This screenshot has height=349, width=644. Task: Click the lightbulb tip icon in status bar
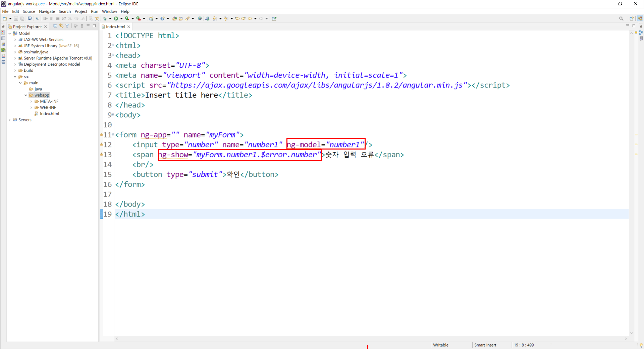641,345
